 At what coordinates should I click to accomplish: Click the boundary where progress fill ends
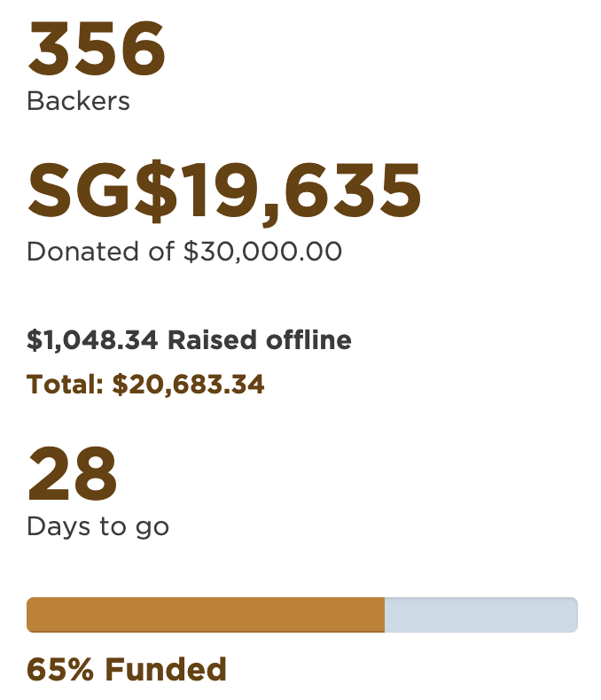(385, 615)
